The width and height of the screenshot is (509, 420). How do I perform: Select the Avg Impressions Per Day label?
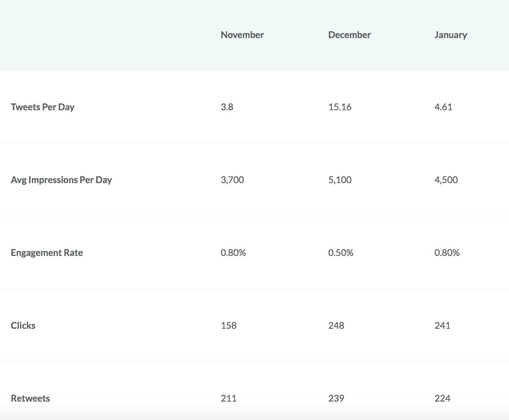click(61, 180)
